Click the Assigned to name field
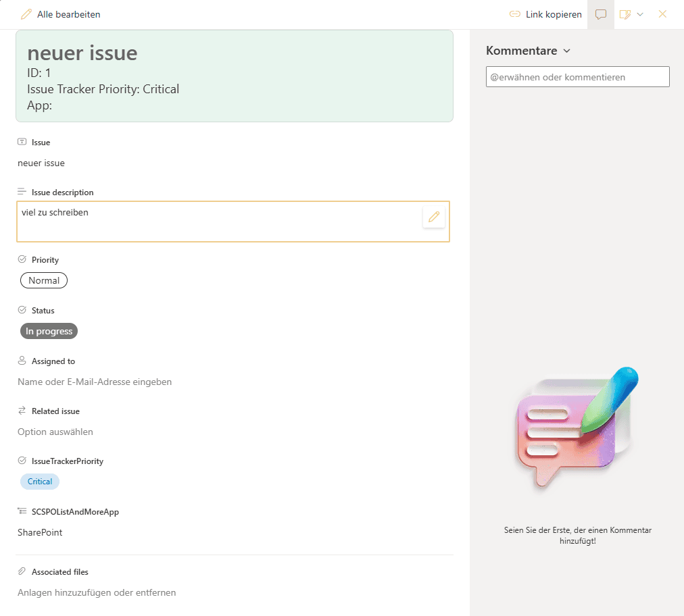684x616 pixels. (95, 382)
